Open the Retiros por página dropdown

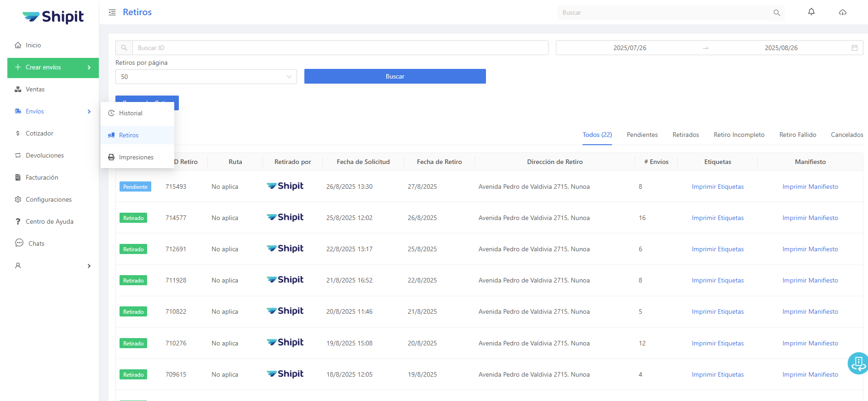(x=206, y=77)
